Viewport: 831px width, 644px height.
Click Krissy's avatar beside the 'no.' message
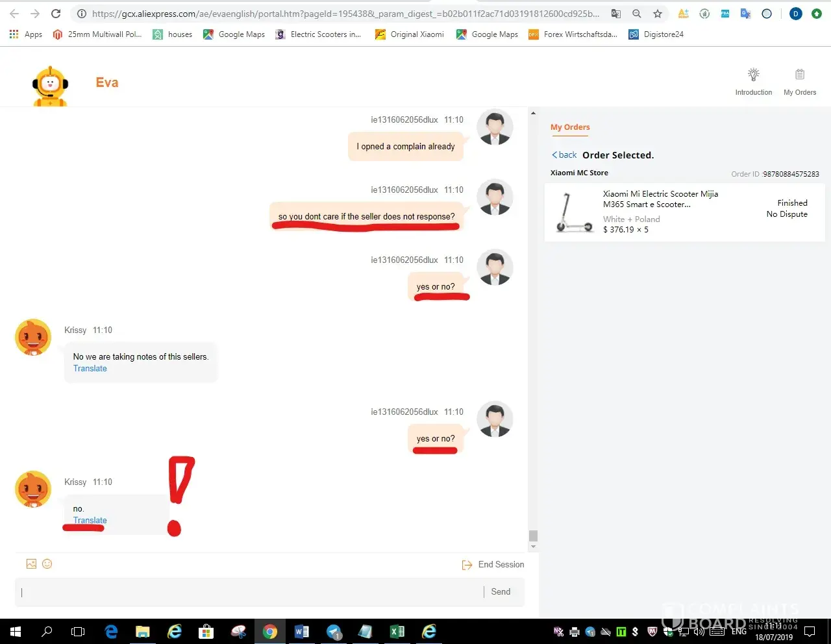pyautogui.click(x=33, y=489)
